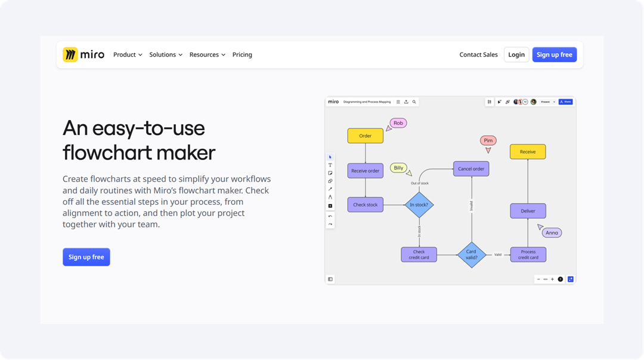
Task: Click the Valid connector label
Action: [498, 255]
